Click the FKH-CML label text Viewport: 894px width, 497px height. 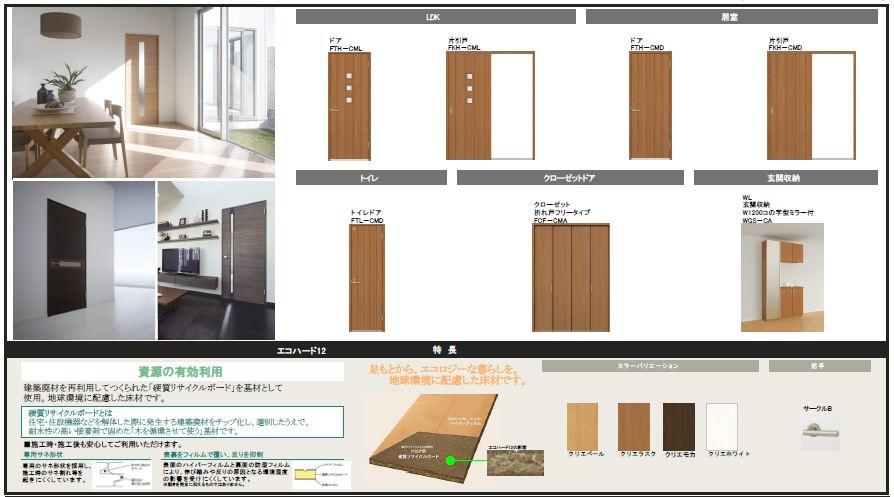(x=464, y=48)
